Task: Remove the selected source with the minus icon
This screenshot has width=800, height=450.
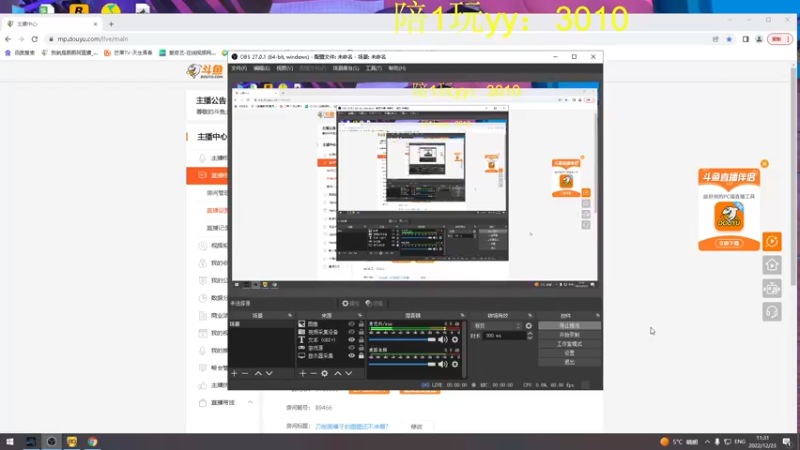Action: pos(313,373)
